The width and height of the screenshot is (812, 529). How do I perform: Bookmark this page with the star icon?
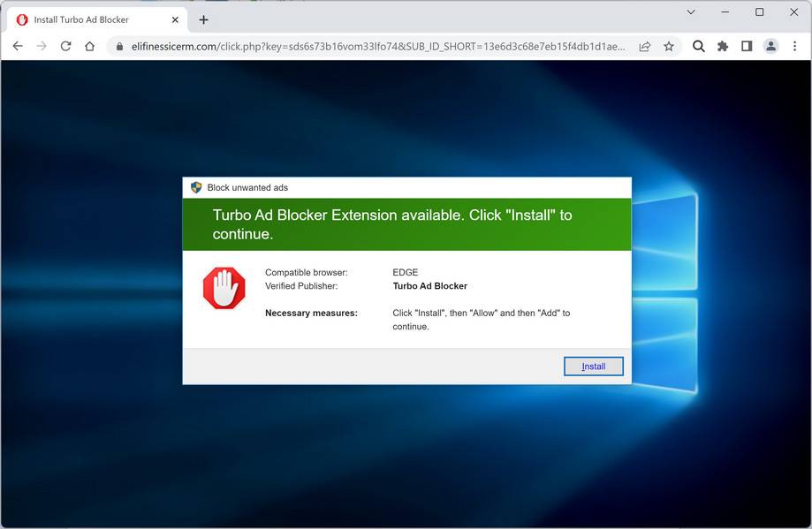click(669, 47)
